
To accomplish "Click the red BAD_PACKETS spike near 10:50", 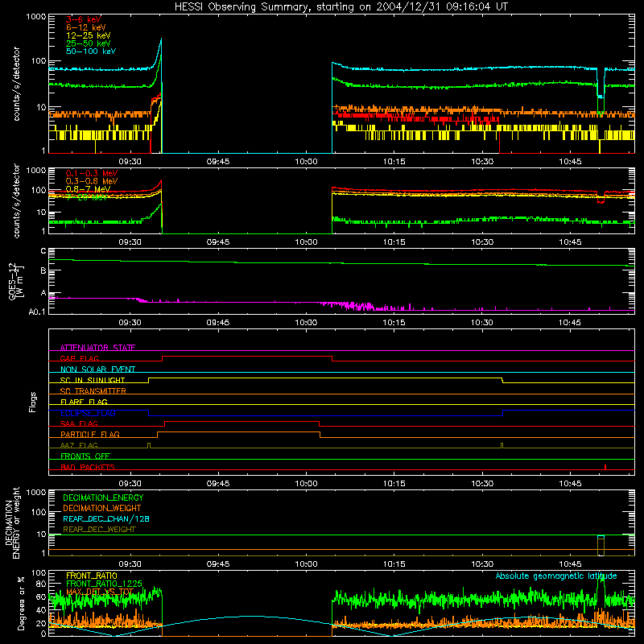I will [x=605, y=467].
